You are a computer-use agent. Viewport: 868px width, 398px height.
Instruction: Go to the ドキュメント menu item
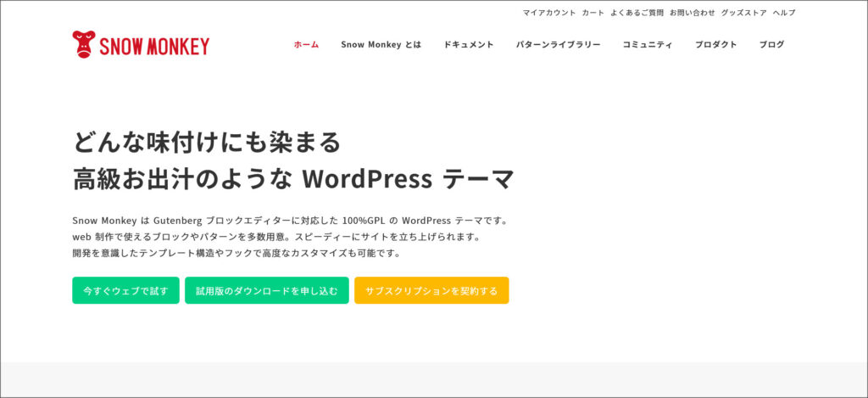[468, 45]
